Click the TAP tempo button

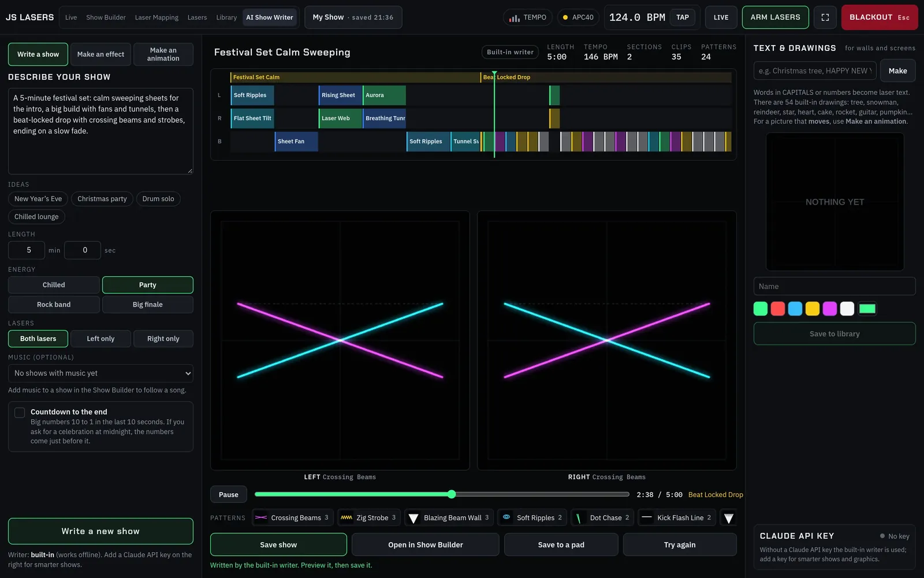pos(683,17)
